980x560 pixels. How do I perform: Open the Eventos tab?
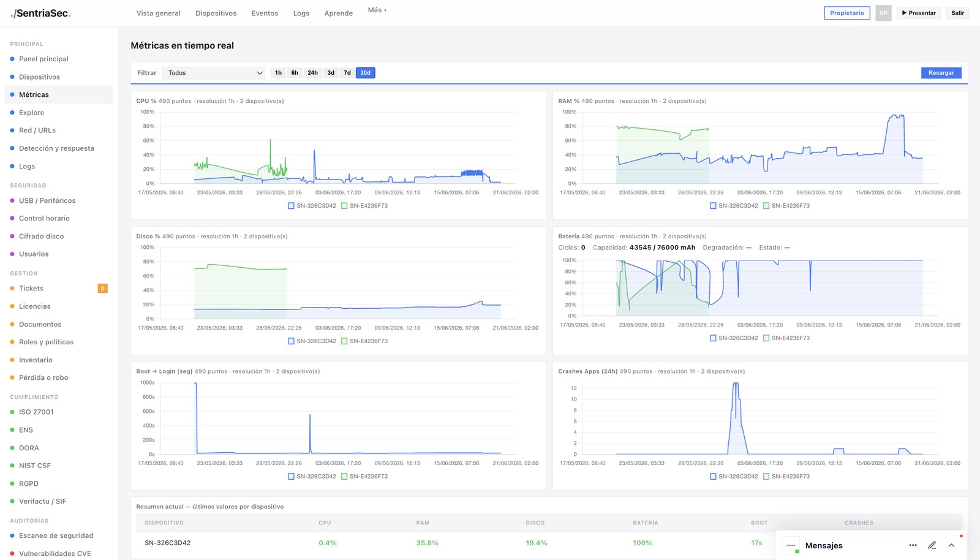(265, 13)
